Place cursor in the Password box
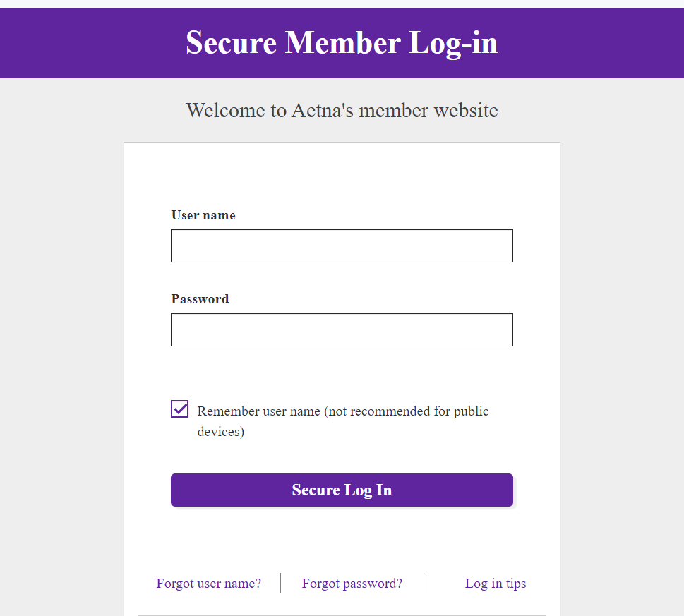 342,330
